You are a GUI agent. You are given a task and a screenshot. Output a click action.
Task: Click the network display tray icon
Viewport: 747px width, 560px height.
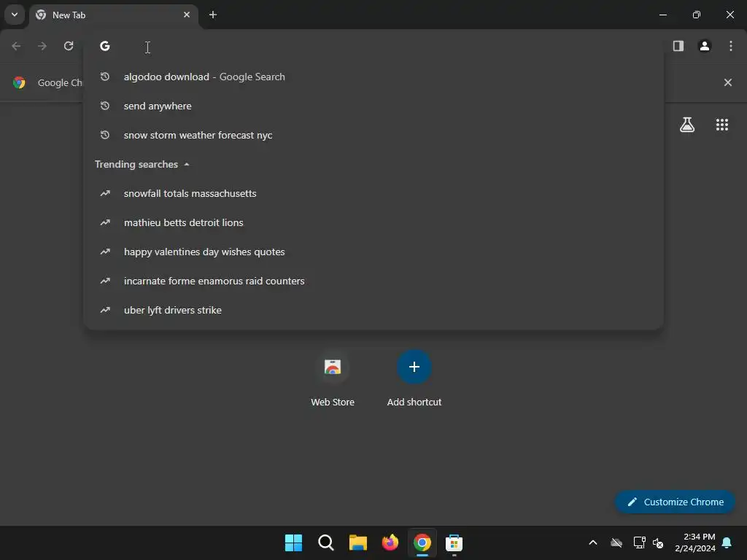[x=639, y=542]
